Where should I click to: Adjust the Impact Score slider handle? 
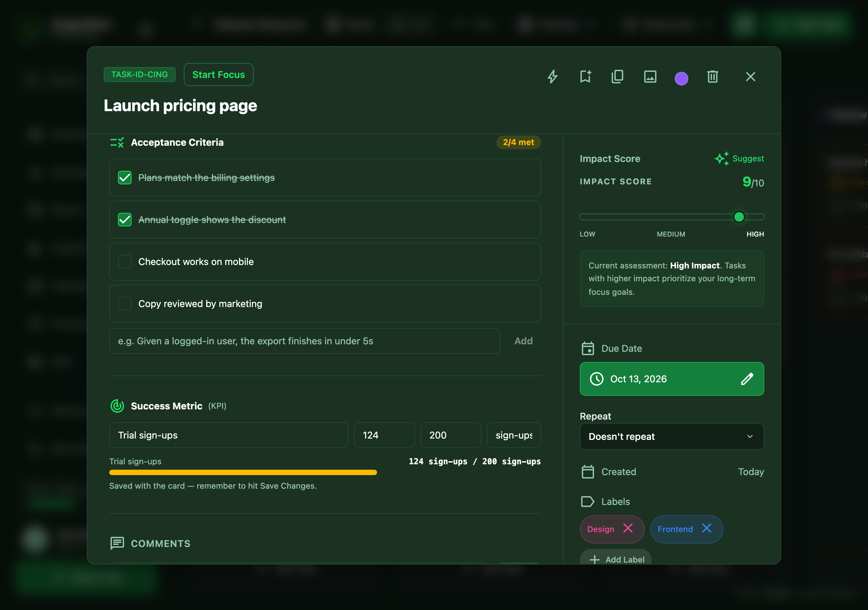pos(739,217)
